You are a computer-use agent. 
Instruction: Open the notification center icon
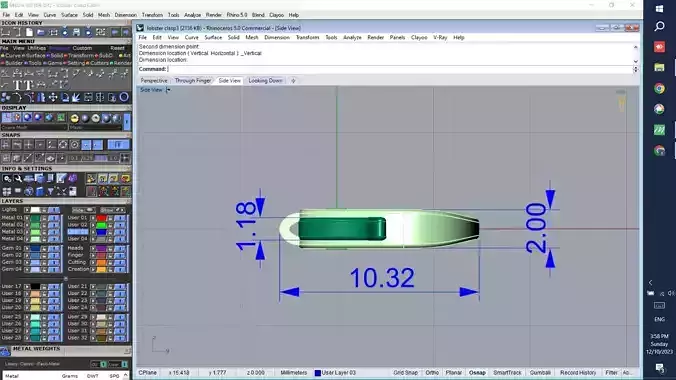click(x=659, y=367)
